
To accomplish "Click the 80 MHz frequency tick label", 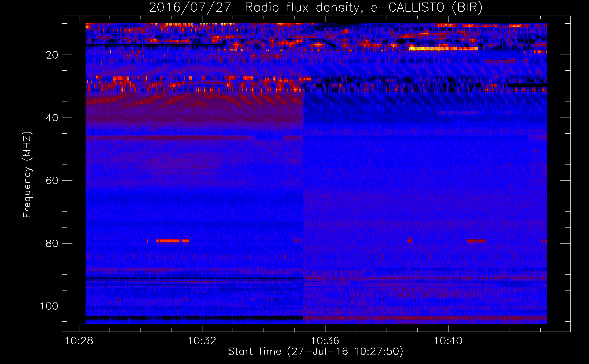I will (x=52, y=243).
